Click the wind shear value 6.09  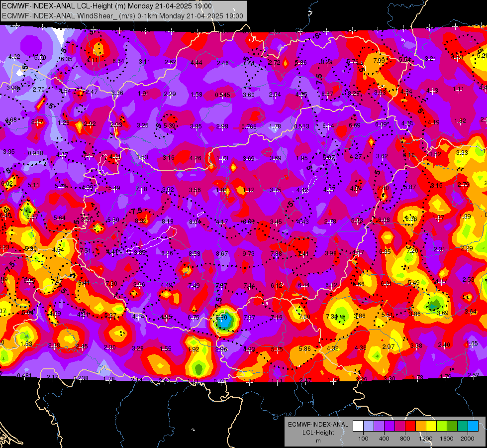coord(381,124)
